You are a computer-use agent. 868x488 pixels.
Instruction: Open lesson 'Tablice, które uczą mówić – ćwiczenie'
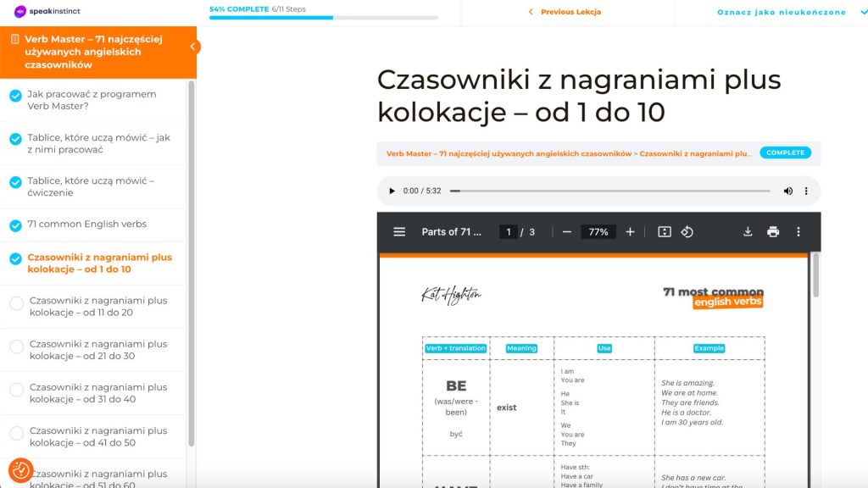tap(91, 186)
